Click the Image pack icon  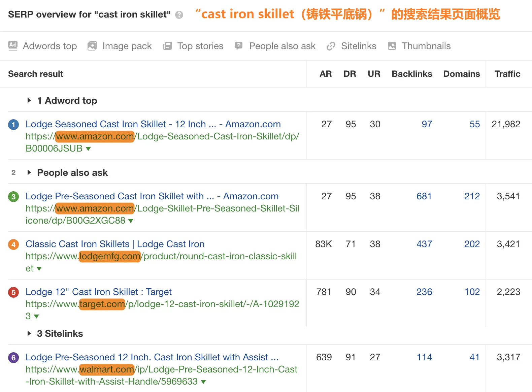(92, 46)
